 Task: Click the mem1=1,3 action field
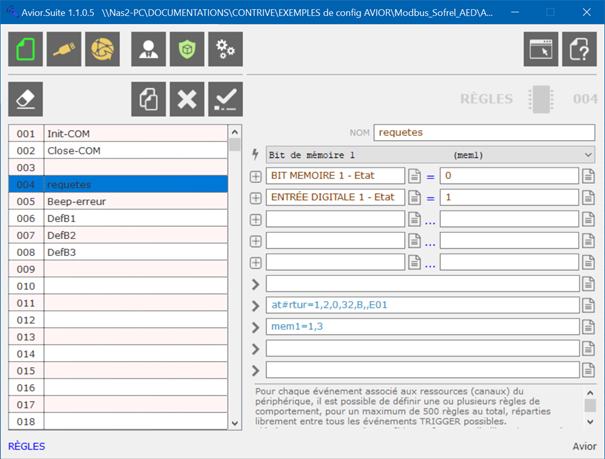(x=422, y=327)
